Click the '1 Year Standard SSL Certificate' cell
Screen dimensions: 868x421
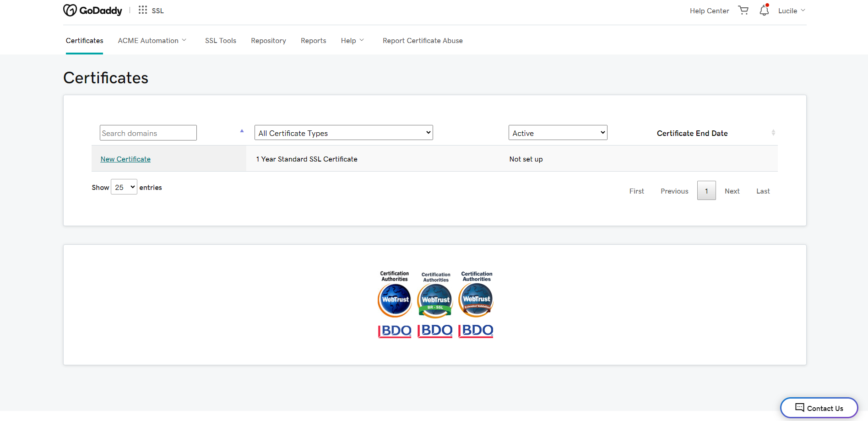[x=307, y=159]
